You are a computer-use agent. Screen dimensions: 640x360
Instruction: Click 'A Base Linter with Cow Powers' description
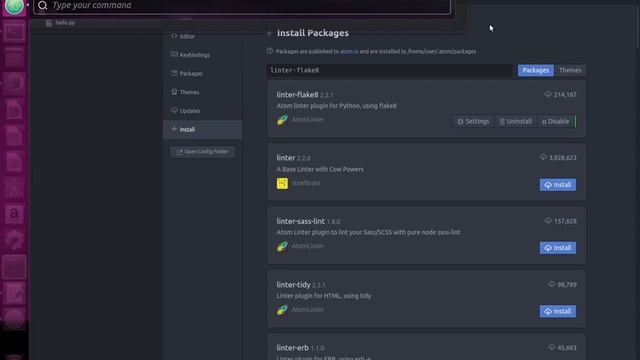(x=320, y=169)
